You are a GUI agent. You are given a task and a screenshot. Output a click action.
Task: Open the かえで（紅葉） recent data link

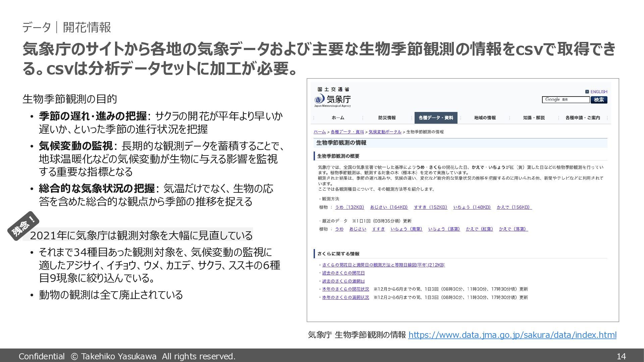[479, 229]
